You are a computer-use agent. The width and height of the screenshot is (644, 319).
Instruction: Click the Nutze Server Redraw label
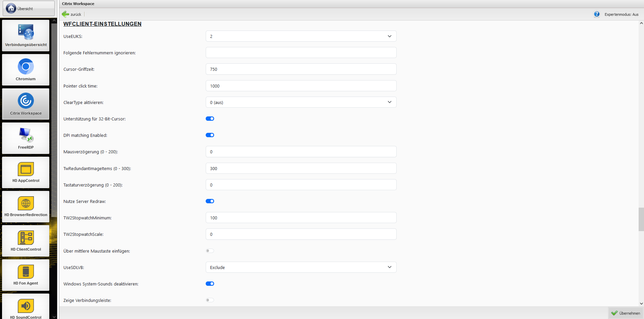click(85, 201)
